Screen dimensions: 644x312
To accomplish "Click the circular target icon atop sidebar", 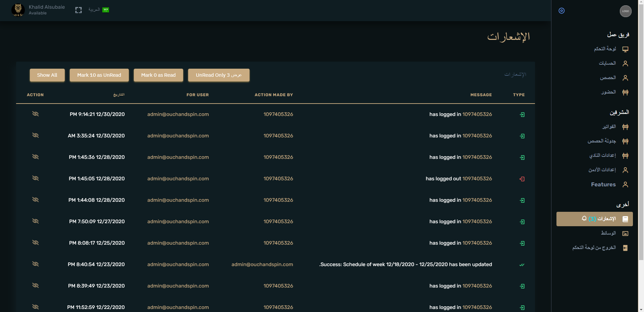I will pyautogui.click(x=561, y=11).
